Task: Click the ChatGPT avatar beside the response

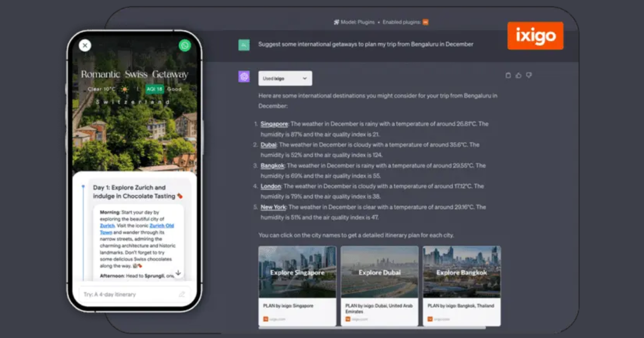Action: [244, 77]
